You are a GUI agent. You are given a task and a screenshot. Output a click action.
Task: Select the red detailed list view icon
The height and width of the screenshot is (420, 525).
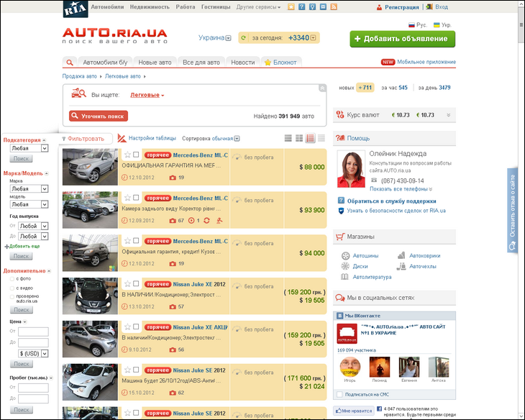pyautogui.click(x=311, y=138)
